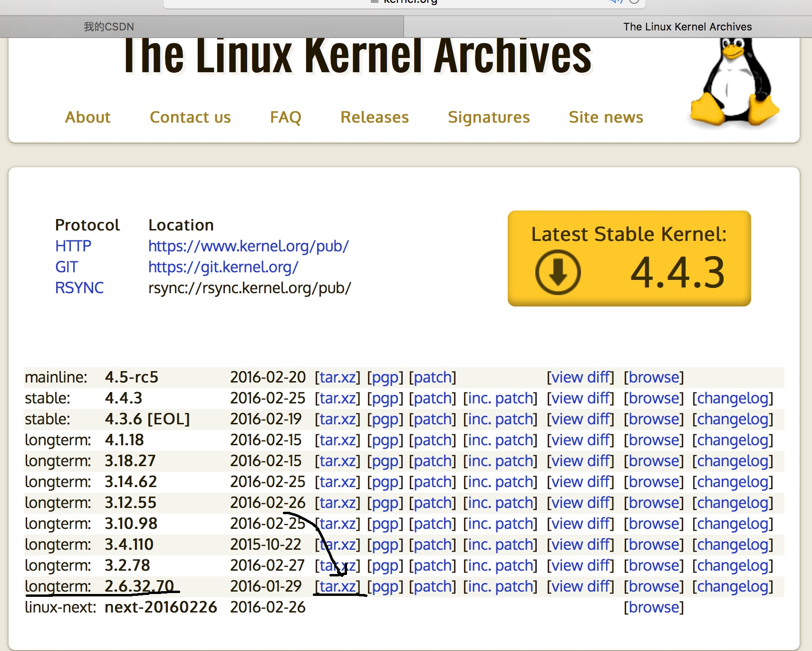Open changelog for longterm 3.18.27
The image size is (812, 651).
(x=733, y=461)
